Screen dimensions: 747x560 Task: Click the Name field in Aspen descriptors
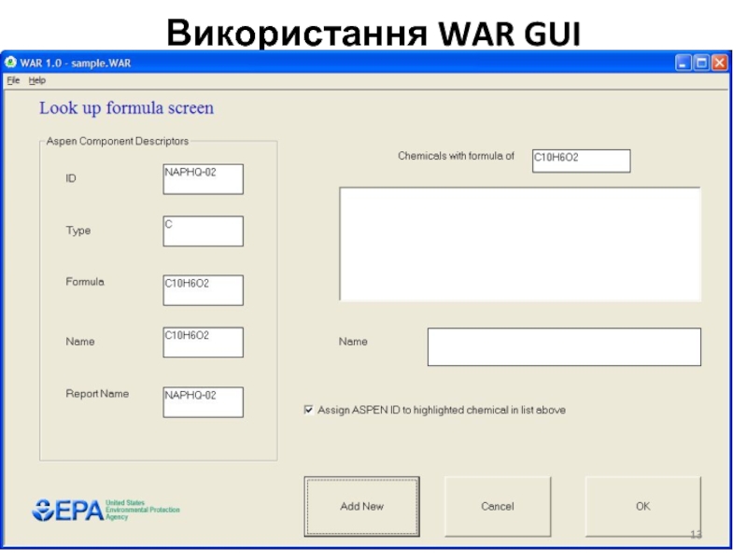204,342
